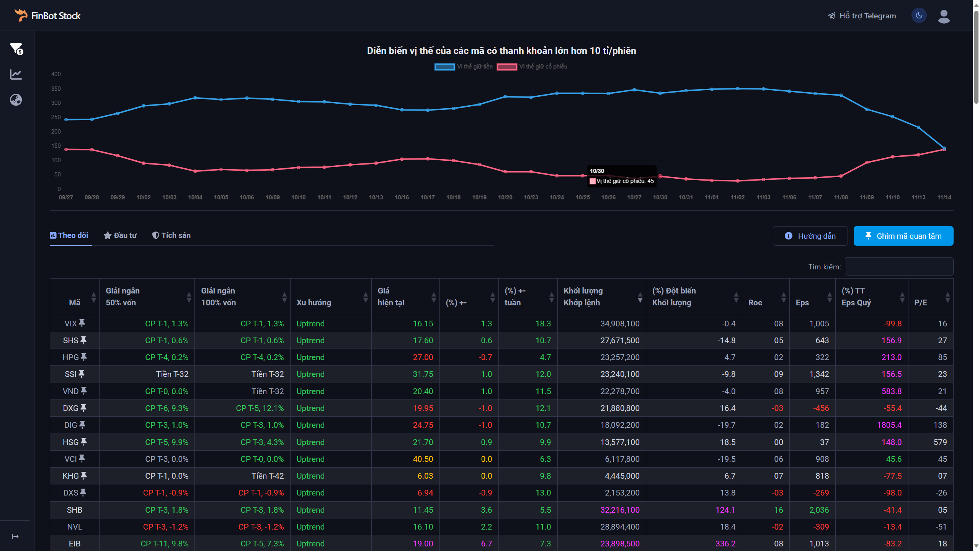Screen dimensions: 980x551
Task: Open the user profile avatar
Action: [x=944, y=16]
